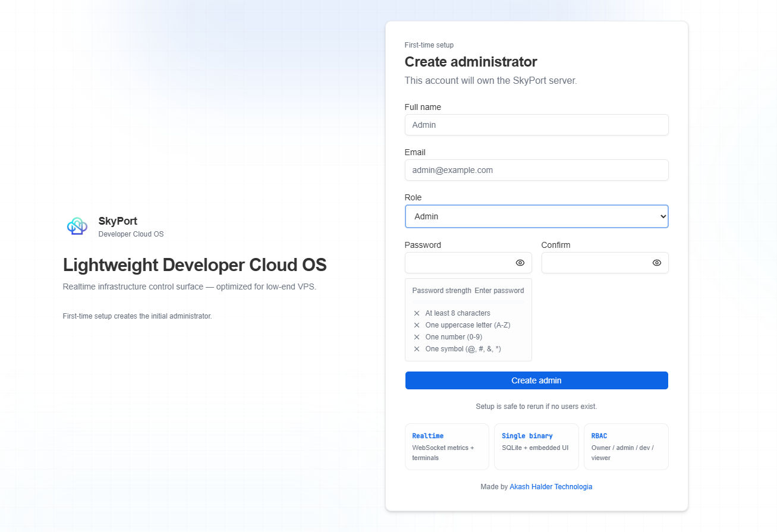
Task: Open the Role dropdown set to Admin
Action: 537,216
